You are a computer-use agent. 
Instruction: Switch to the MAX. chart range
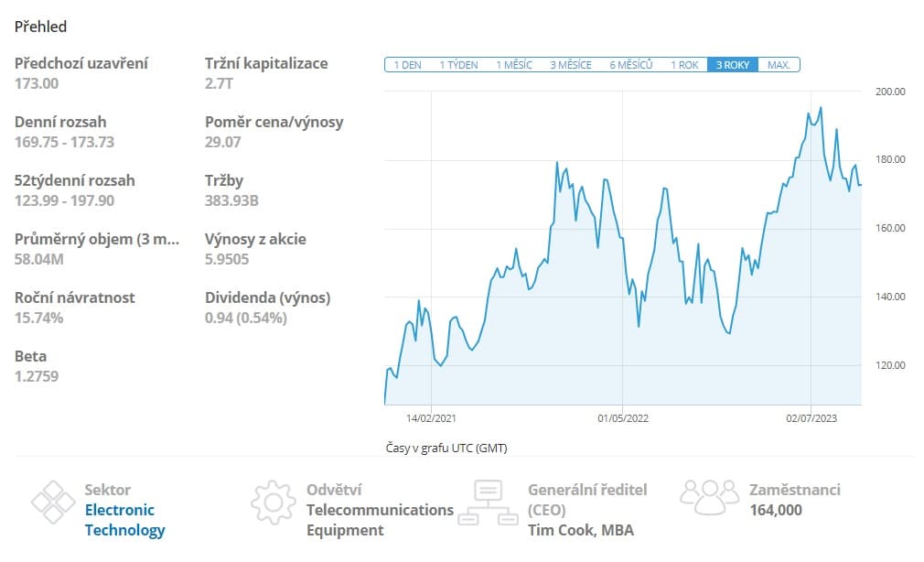pyautogui.click(x=779, y=64)
